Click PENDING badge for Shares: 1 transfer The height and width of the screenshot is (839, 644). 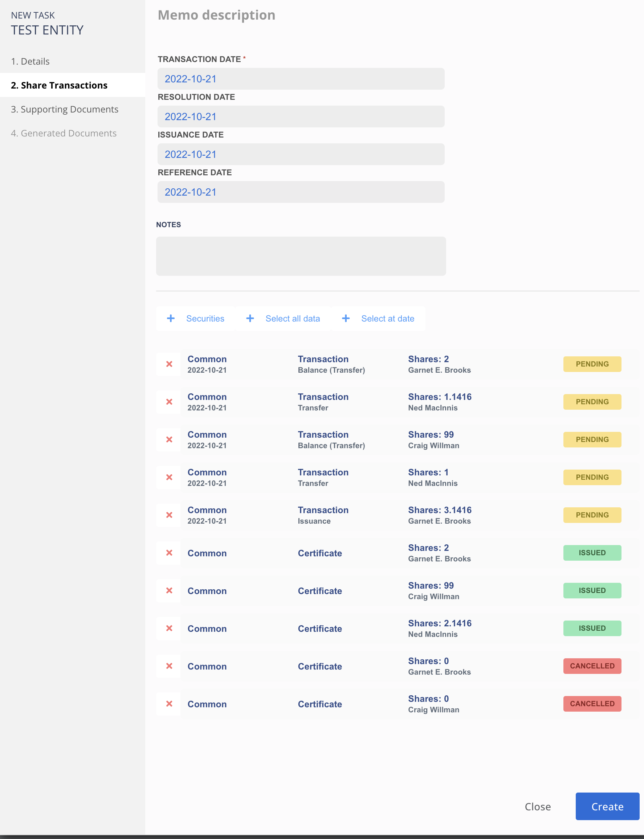click(x=592, y=477)
